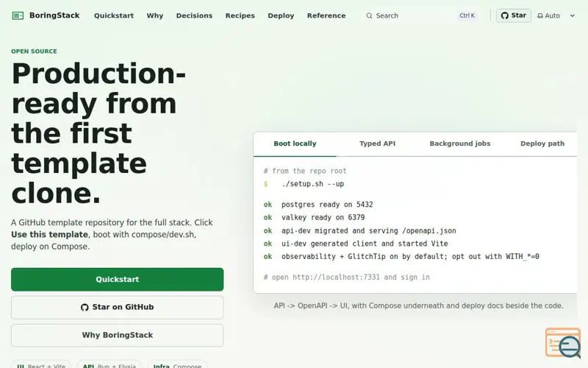Click the BoringStack logo icon
The width and height of the screenshot is (588, 368).
(18, 15)
